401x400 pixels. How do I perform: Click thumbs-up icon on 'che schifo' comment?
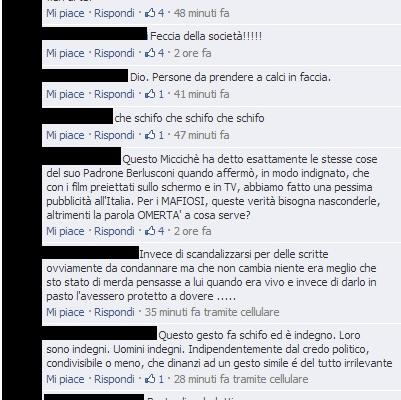point(150,135)
